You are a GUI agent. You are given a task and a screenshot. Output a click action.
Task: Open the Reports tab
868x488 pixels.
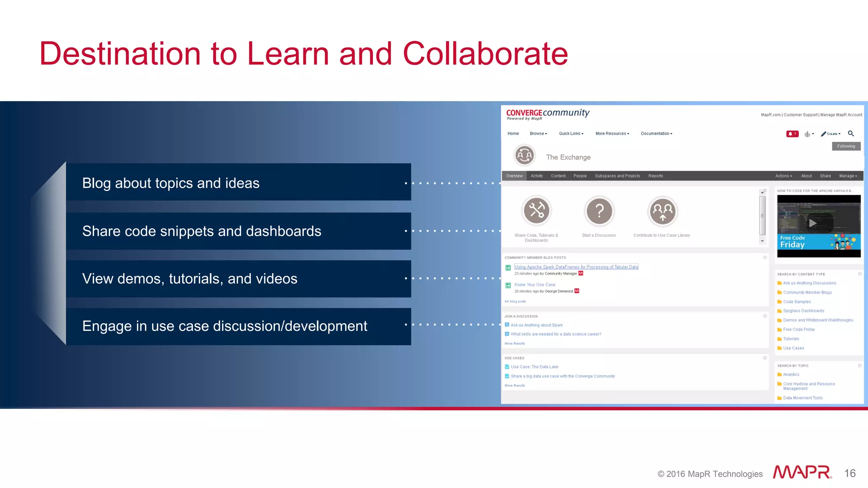(656, 176)
